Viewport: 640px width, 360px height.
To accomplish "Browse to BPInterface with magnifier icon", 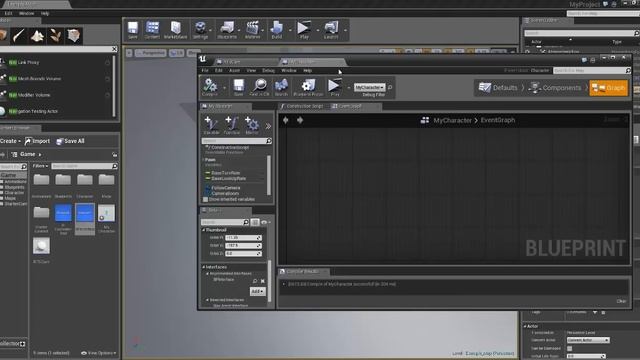I will click(255, 281).
